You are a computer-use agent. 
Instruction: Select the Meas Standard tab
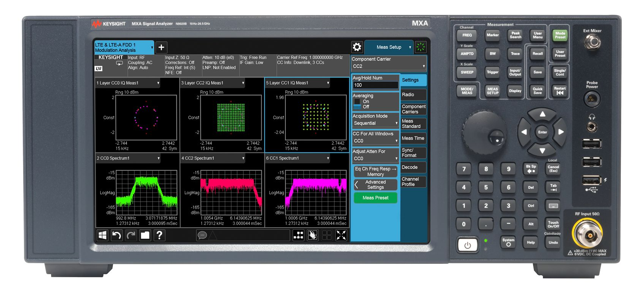[413, 124]
